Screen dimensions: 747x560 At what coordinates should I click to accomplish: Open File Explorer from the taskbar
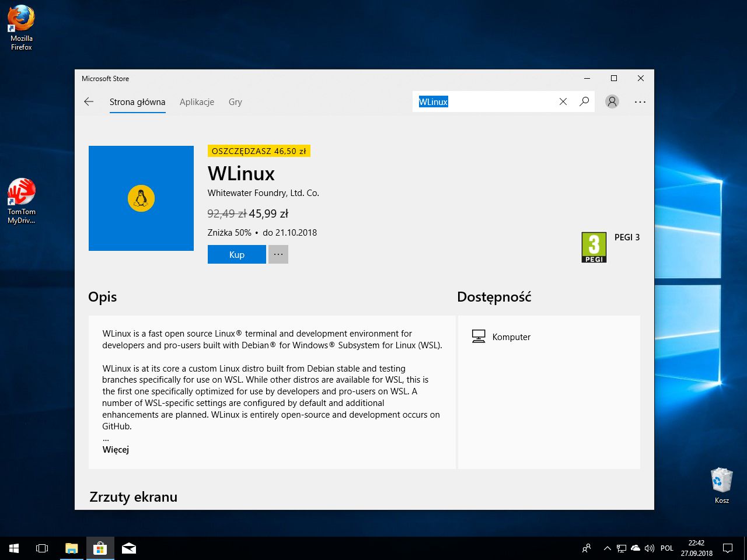tap(72, 548)
